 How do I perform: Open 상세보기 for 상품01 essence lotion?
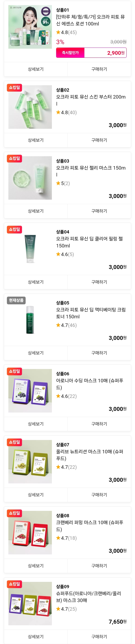pyautogui.click(x=36, y=69)
